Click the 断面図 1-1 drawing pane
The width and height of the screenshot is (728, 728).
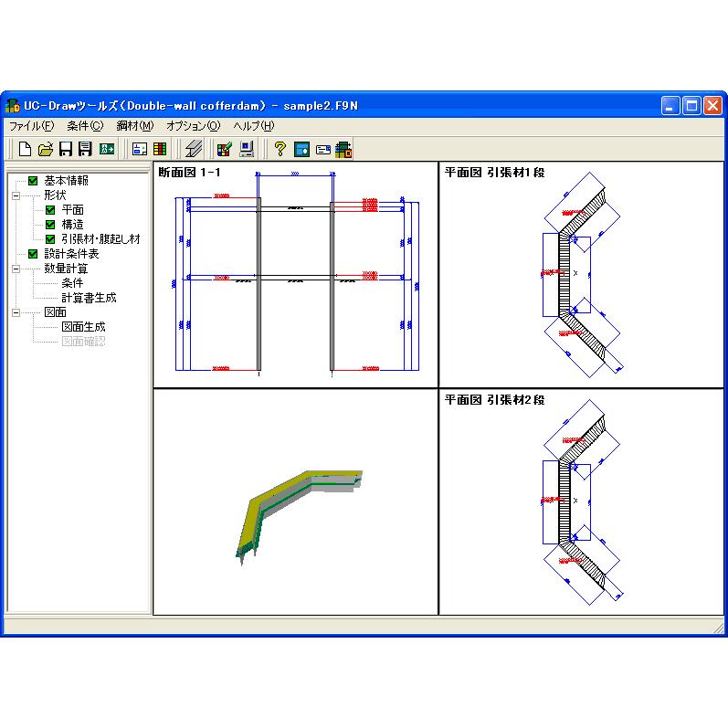(x=295, y=274)
